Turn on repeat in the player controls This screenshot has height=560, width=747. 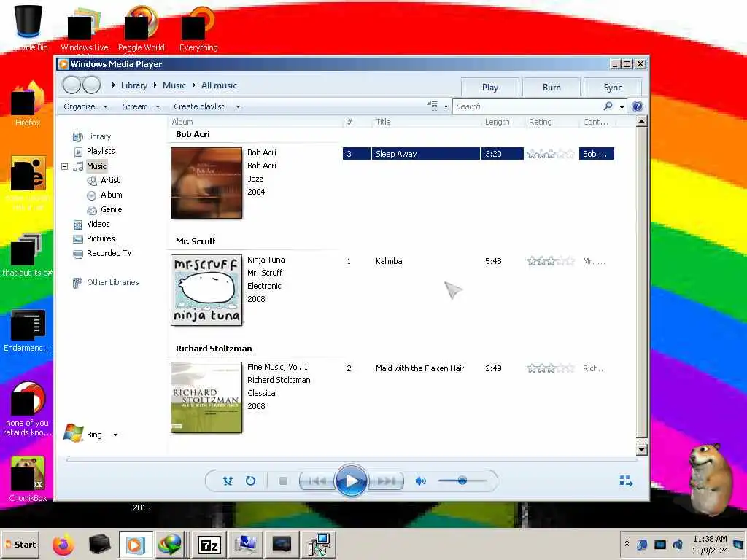[x=251, y=481]
